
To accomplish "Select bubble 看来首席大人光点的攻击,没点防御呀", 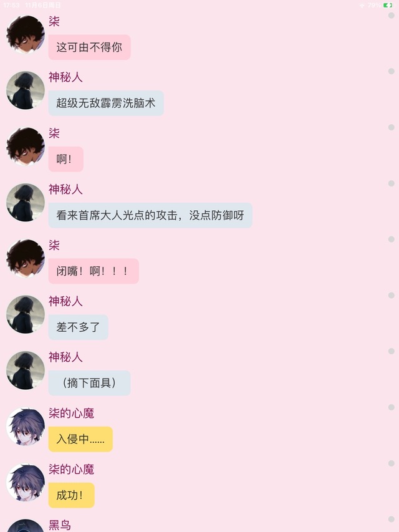I will point(150,215).
